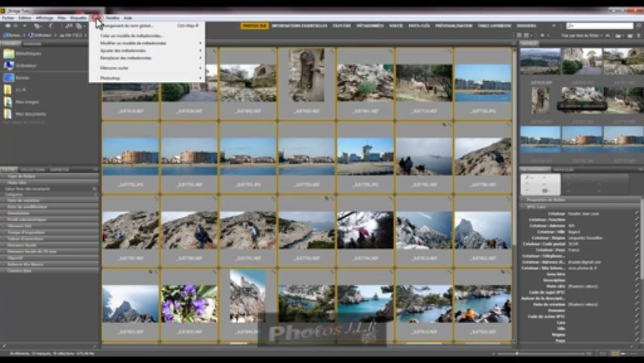This screenshot has height=363, width=644.
Task: Open the Affichage menu
Action: point(44,18)
